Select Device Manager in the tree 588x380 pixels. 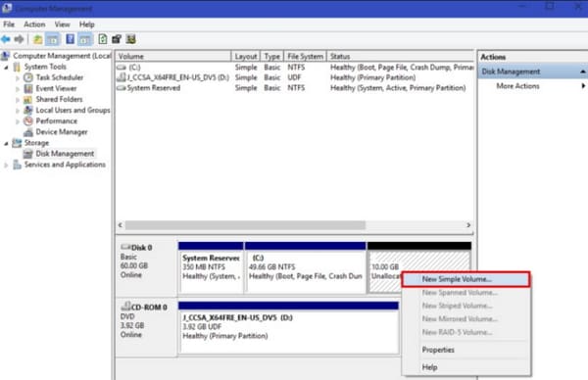point(62,132)
